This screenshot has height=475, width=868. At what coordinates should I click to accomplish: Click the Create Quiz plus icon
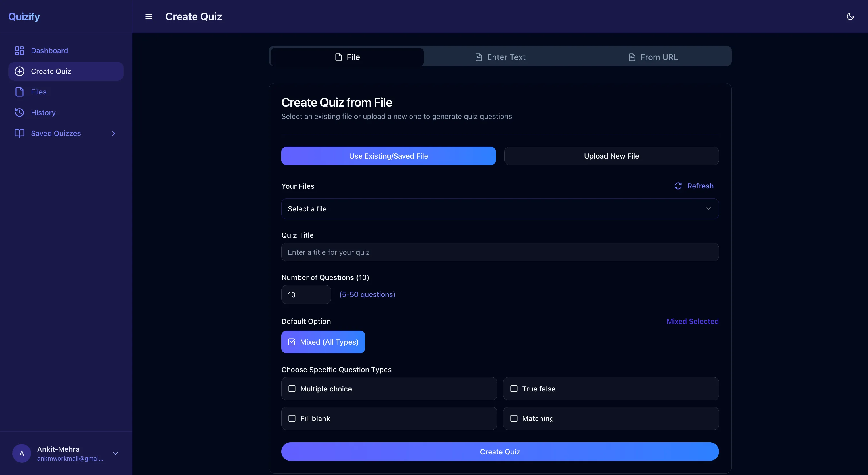19,71
